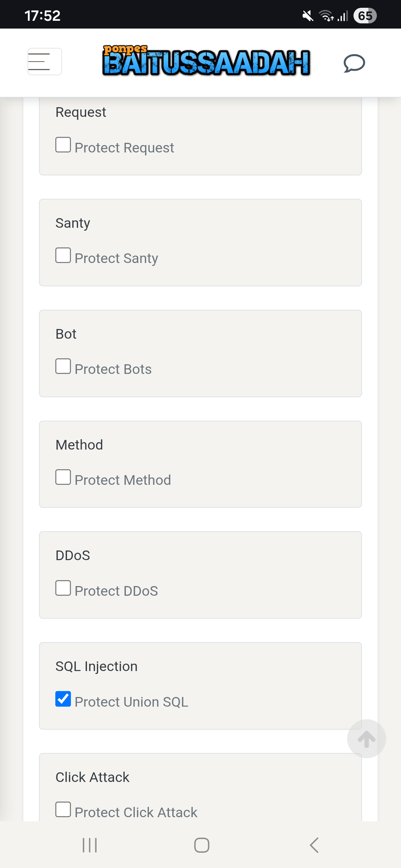Uncheck the Protect Union SQL checkbox
401x868 pixels.
[x=63, y=699]
